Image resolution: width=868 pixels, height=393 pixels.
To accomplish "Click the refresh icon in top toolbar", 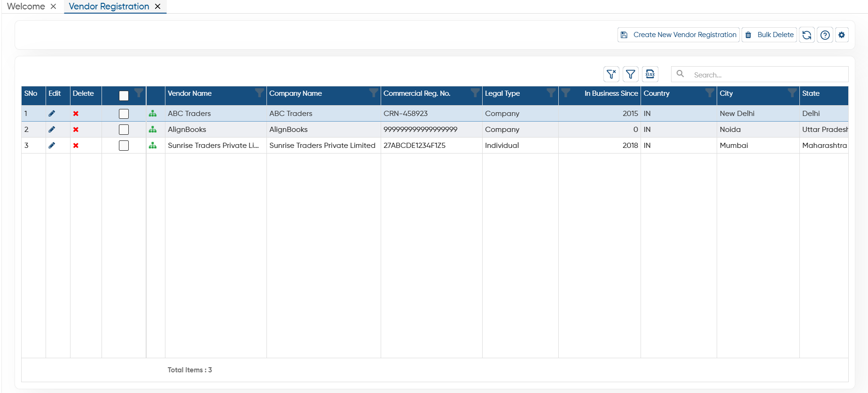I will [x=806, y=35].
